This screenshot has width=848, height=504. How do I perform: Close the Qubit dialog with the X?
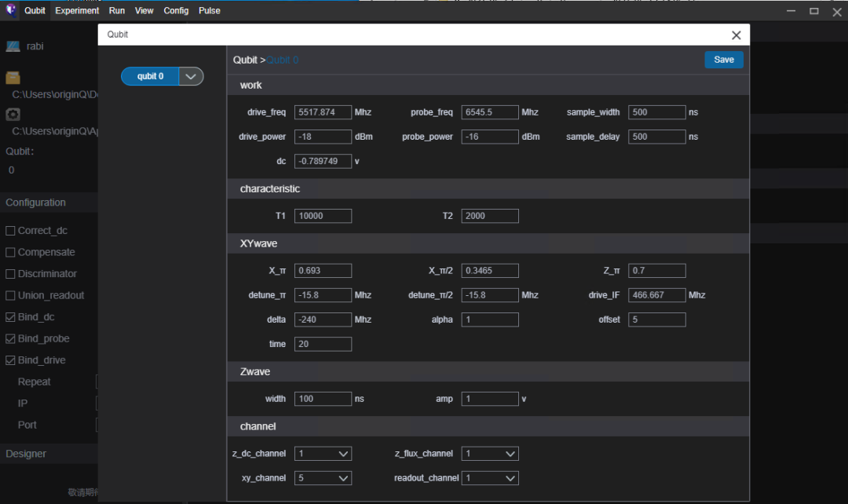pos(736,35)
